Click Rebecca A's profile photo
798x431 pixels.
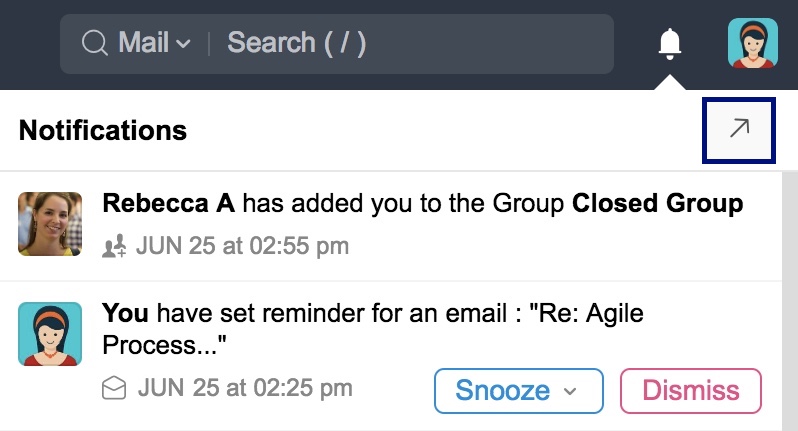coord(50,223)
